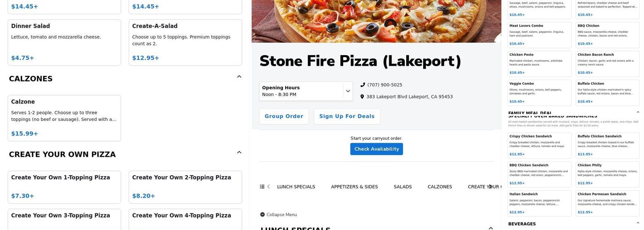Collapse the BEVERAGES section chevron
Screen dimensions: 644x230
click(638, 223)
